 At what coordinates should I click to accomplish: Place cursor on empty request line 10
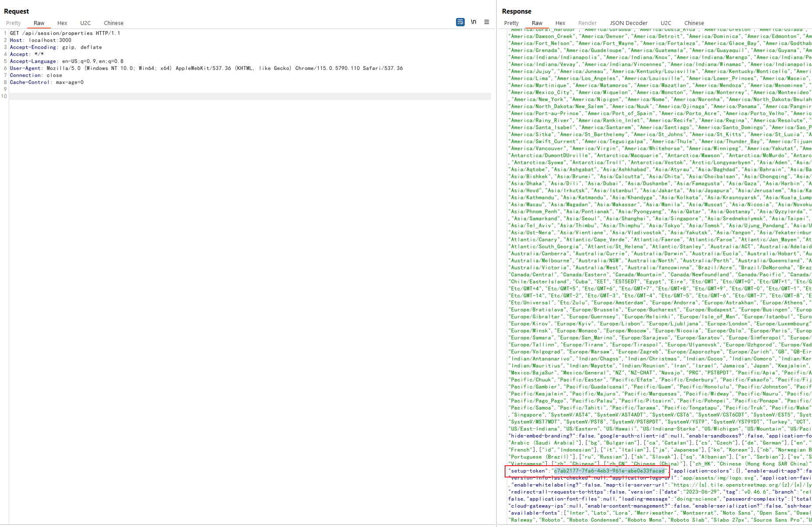[250, 96]
